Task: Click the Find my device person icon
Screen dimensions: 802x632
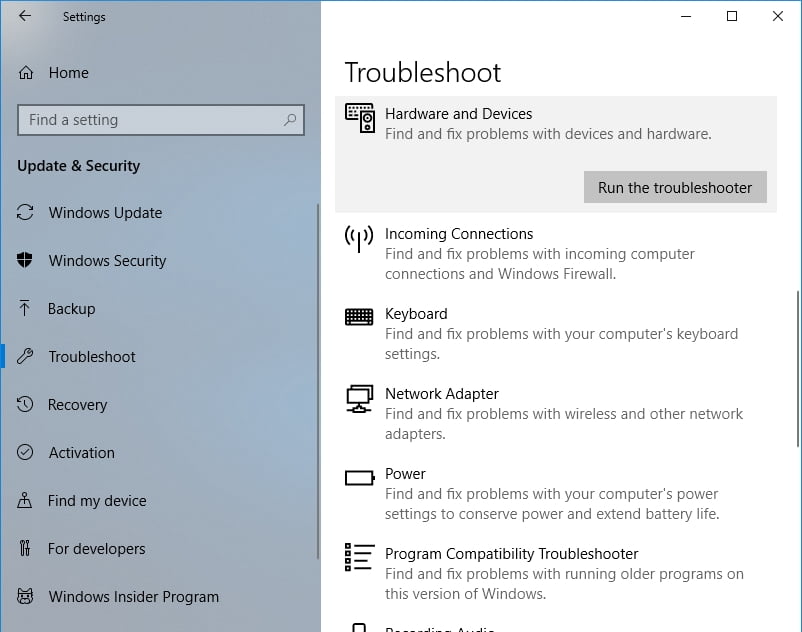Action: (26, 501)
